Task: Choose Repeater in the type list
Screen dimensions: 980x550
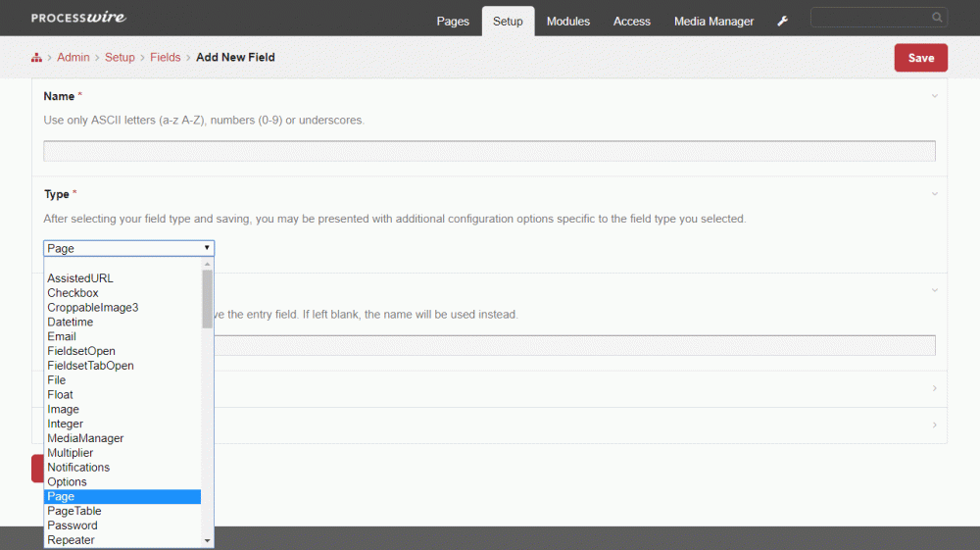Action: 72,540
